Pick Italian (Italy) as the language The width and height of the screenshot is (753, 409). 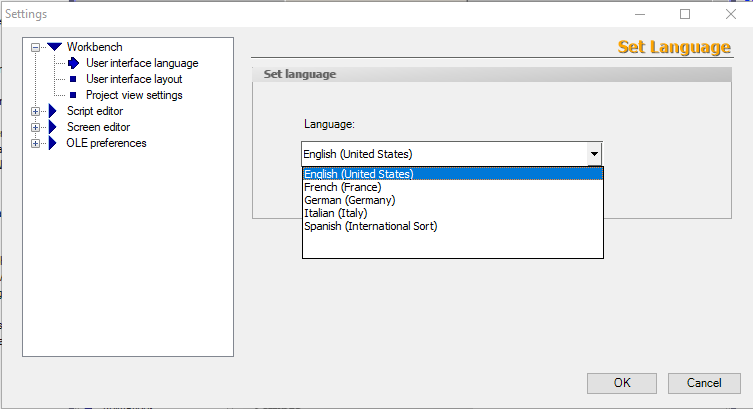335,213
